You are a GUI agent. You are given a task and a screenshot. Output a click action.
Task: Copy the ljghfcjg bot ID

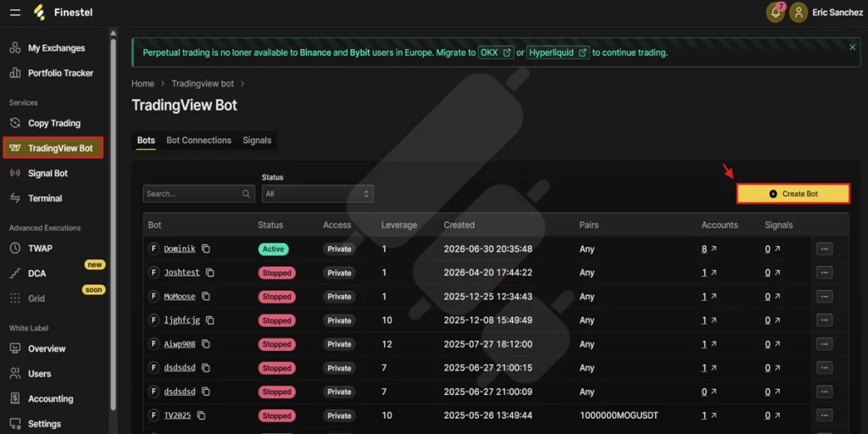(x=210, y=320)
